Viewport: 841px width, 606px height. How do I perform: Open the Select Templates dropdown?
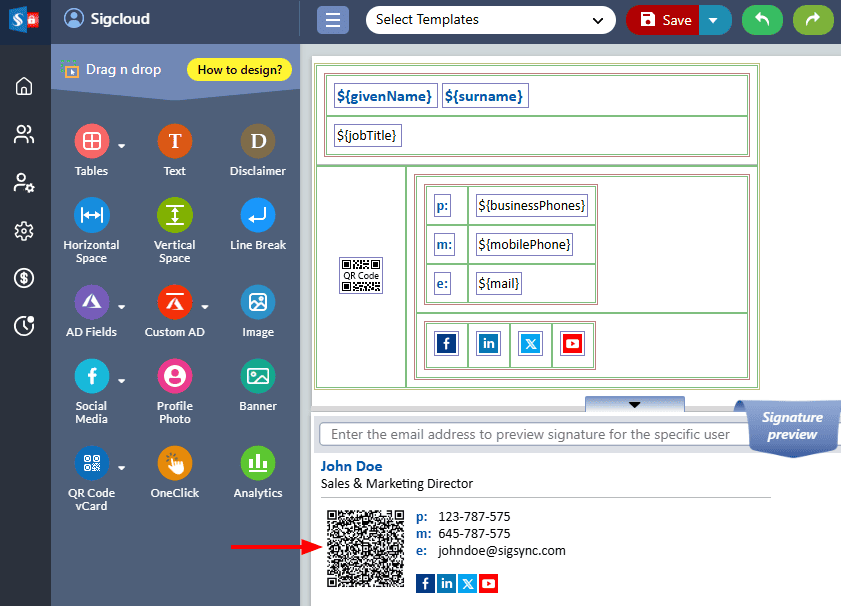(490, 19)
